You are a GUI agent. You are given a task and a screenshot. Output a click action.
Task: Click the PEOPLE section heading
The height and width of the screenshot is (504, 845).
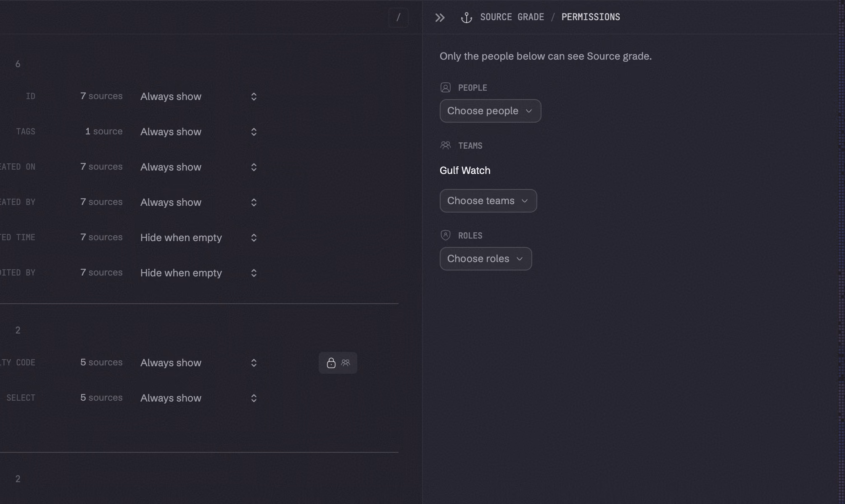click(473, 88)
